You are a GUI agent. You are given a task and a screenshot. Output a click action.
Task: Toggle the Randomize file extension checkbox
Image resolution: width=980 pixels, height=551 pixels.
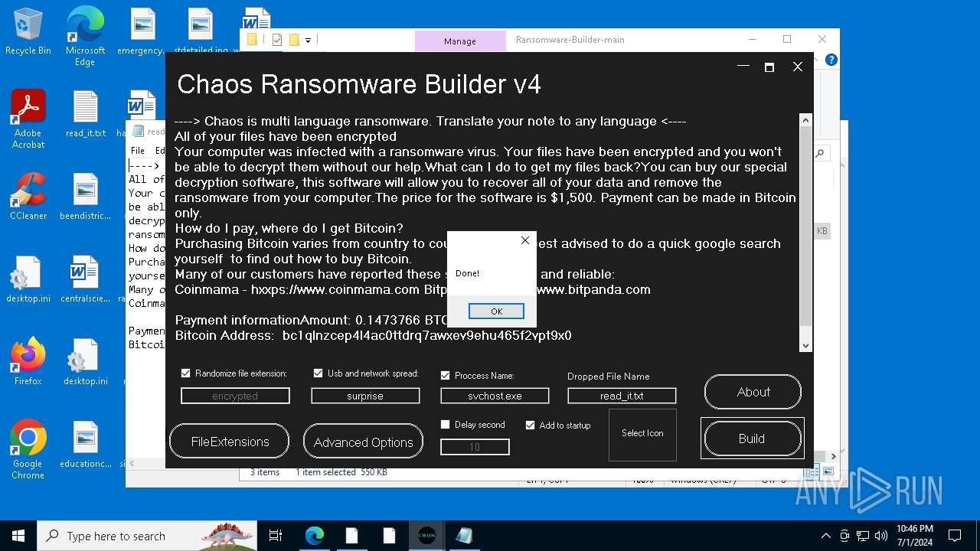click(x=185, y=373)
